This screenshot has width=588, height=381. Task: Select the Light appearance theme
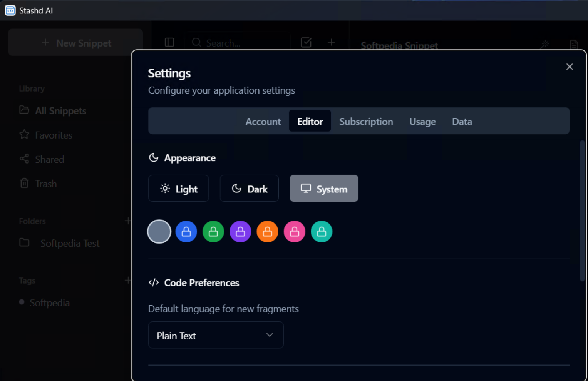point(178,189)
